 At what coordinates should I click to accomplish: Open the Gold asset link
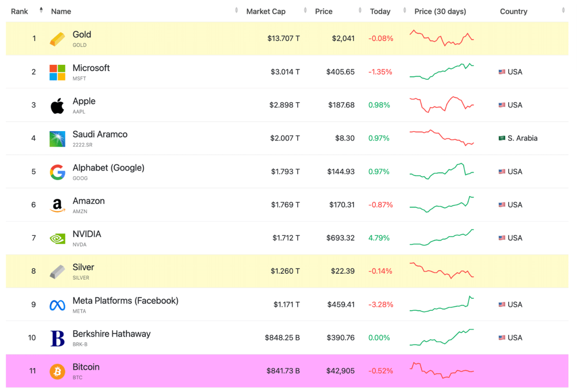82,35
